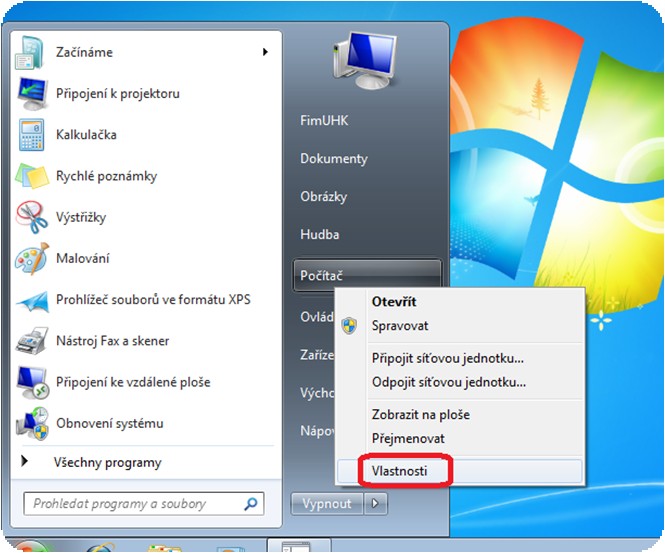Choose Přejmenovat in the context menu
The height and width of the screenshot is (553, 665).
point(408,438)
